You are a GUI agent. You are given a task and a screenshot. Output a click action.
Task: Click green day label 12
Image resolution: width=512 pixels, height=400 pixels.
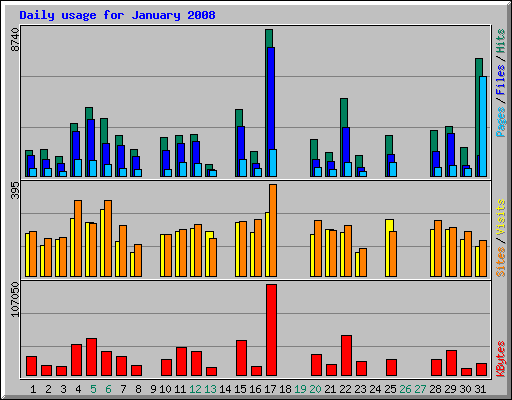tap(195, 389)
